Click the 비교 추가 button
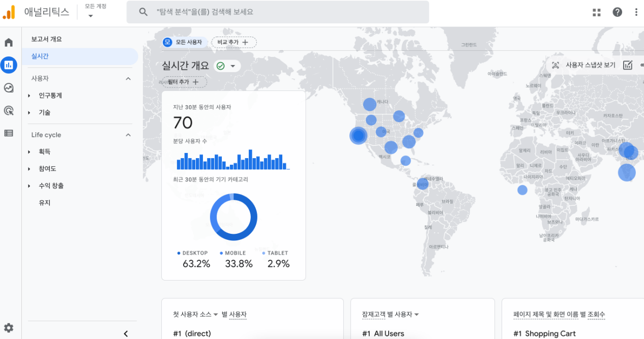Image resolution: width=644 pixels, height=339 pixels. [234, 42]
